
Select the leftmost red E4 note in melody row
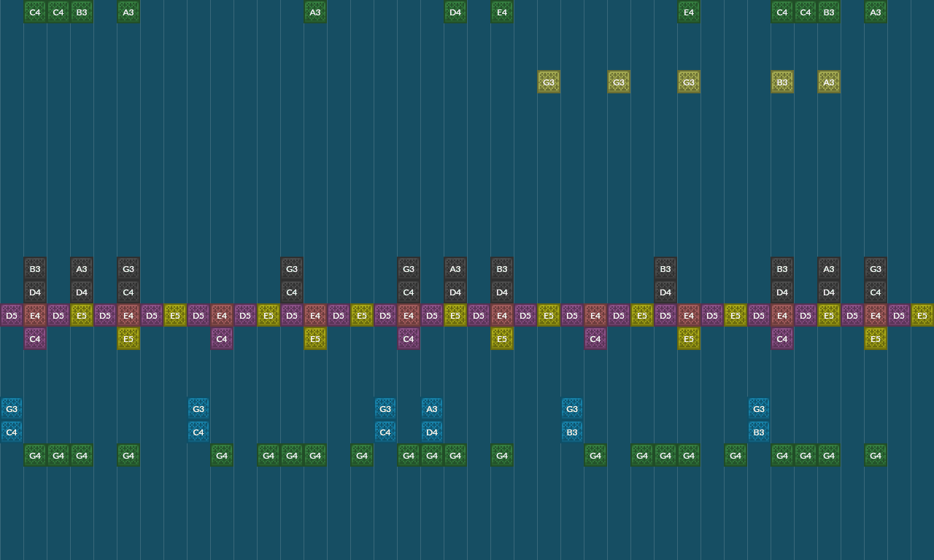point(35,315)
